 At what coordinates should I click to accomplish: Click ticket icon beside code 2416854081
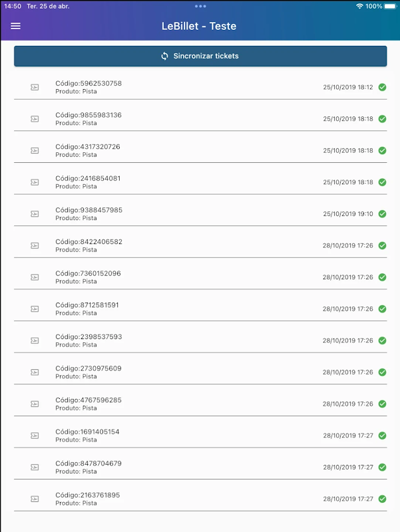click(35, 182)
